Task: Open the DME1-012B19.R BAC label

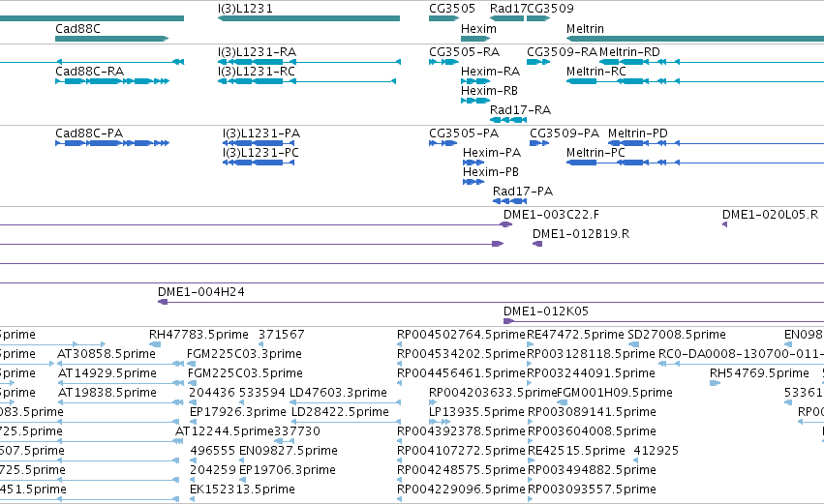Action: tap(581, 234)
